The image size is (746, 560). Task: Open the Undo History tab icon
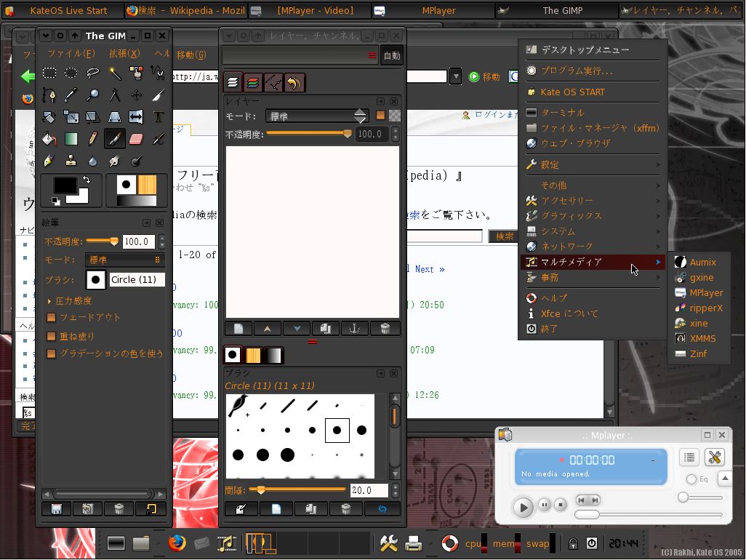click(x=294, y=83)
